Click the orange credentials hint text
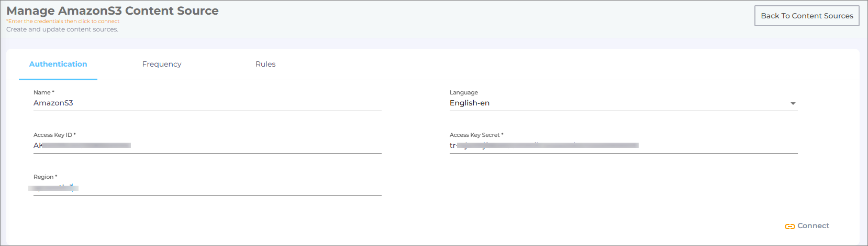The width and height of the screenshot is (868, 246). point(63,22)
